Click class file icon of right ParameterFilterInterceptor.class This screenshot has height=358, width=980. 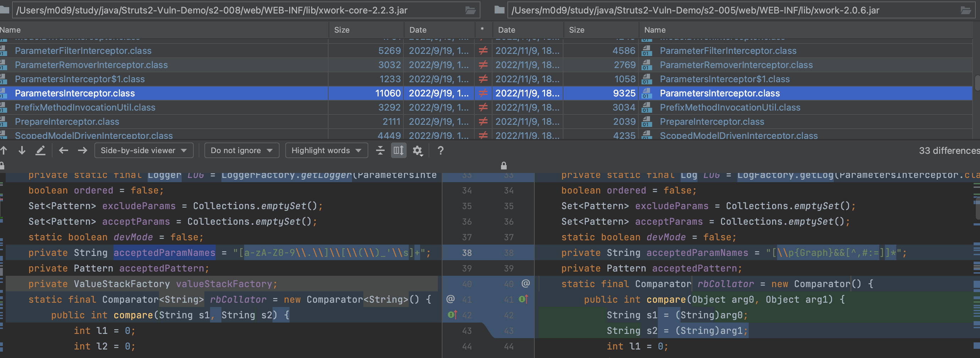tap(646, 51)
